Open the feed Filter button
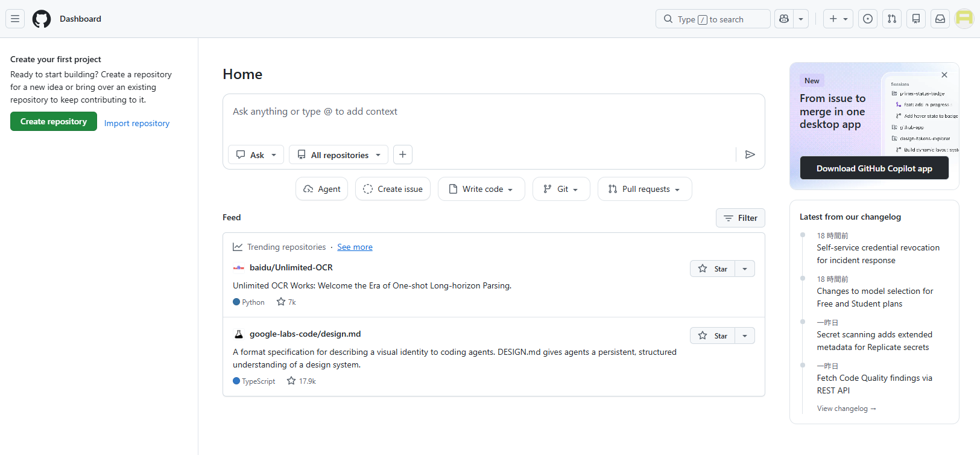 point(741,218)
